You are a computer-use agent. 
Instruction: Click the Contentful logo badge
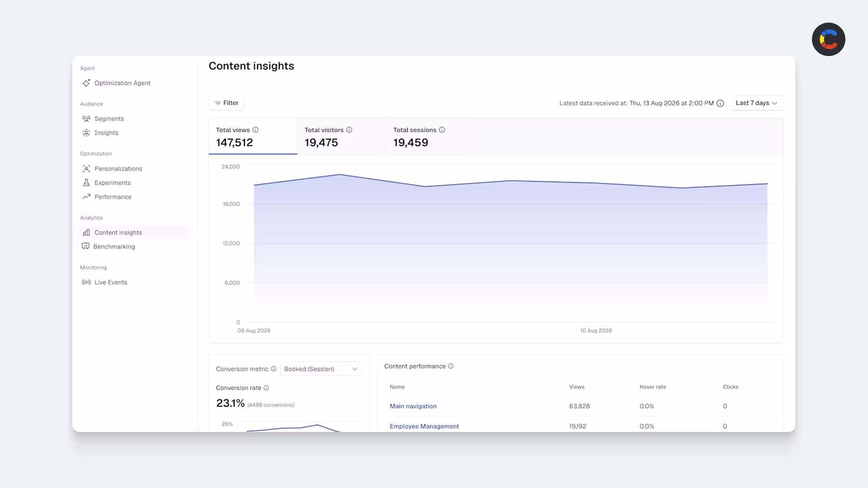pos(828,39)
